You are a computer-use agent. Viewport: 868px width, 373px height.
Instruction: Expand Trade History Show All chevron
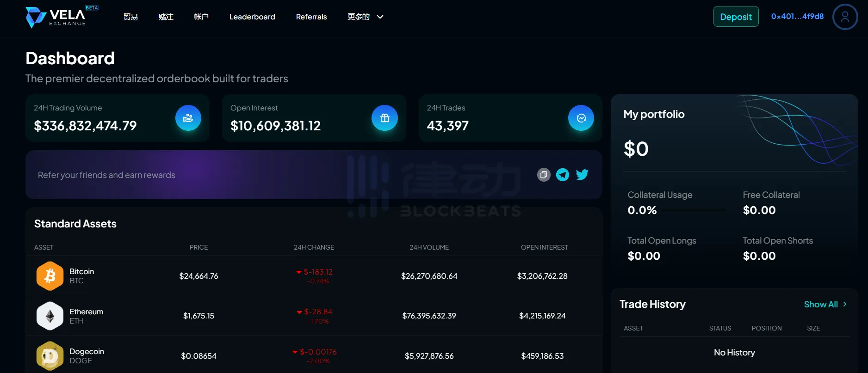click(844, 304)
